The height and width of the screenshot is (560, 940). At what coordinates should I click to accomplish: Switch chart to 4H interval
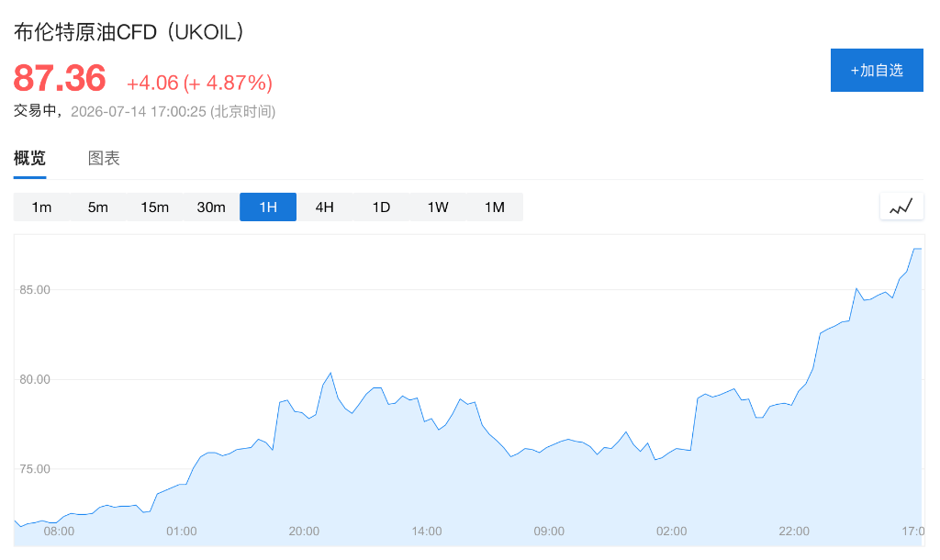point(324,207)
